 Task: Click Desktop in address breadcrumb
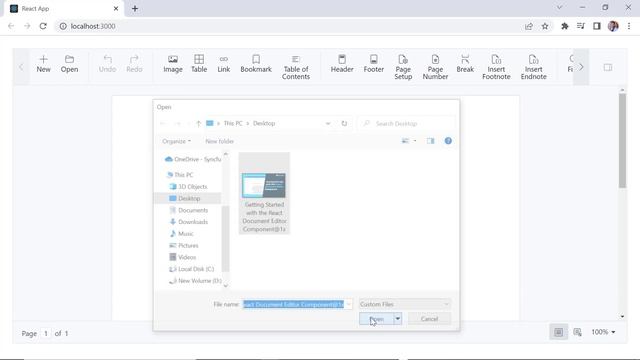[264, 123]
